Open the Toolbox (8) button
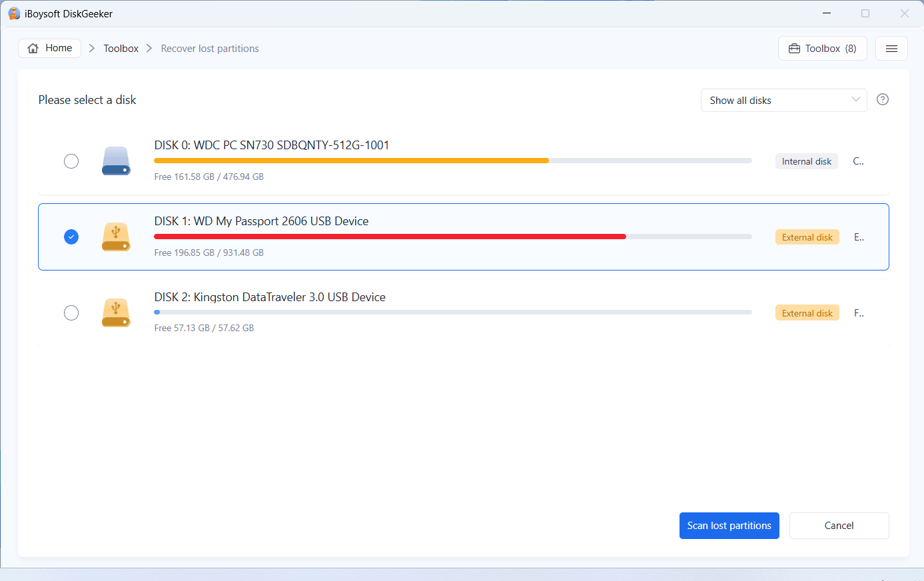The height and width of the screenshot is (581, 924). 823,49
